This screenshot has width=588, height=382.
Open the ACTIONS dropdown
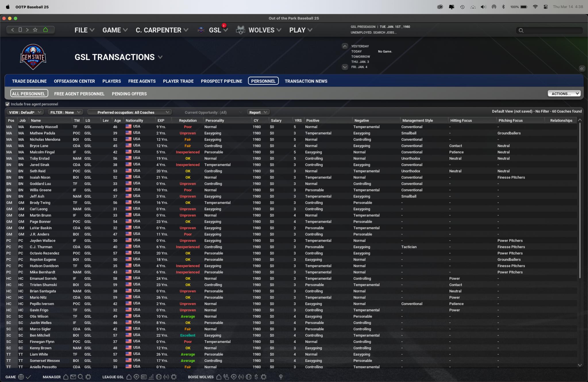(564, 94)
